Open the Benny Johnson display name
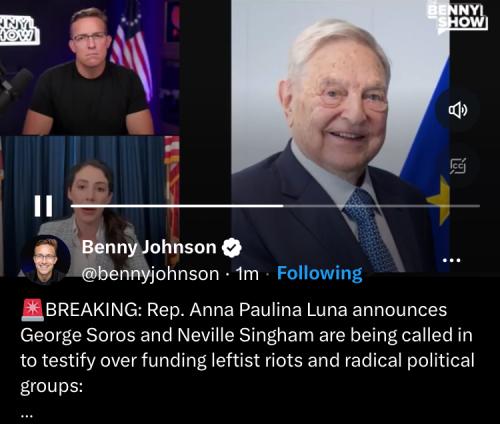Image resolution: width=500 pixels, height=424 pixels. click(x=149, y=247)
